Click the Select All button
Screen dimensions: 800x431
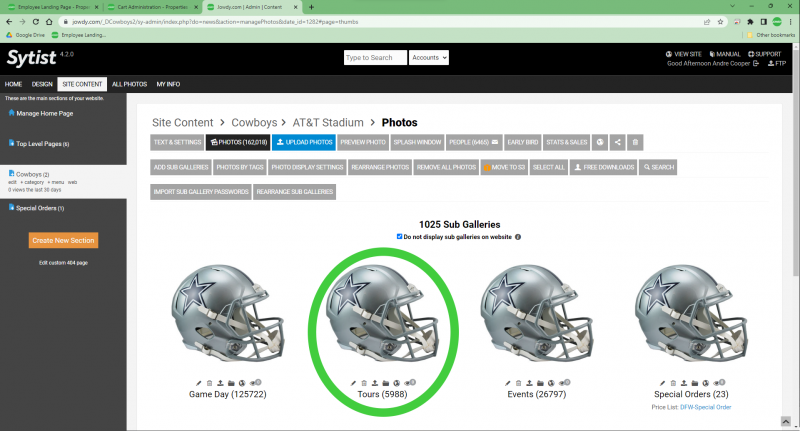coord(548,167)
